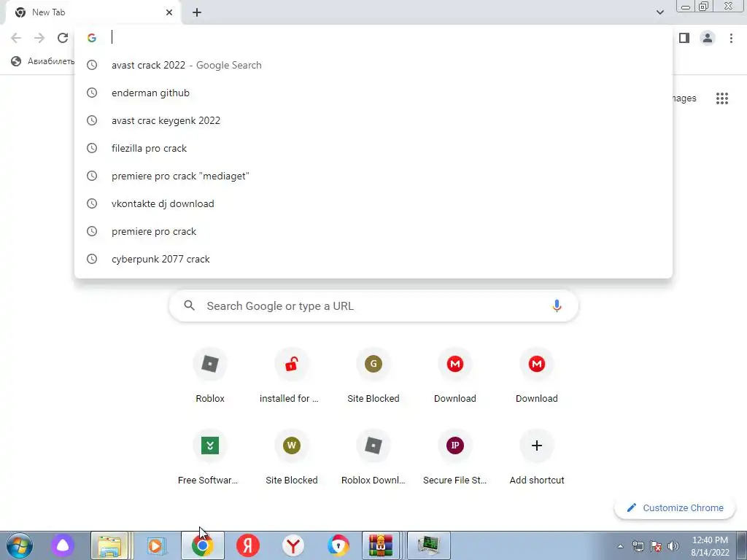
Task: Close the New Tab tab
Action: click(x=169, y=12)
